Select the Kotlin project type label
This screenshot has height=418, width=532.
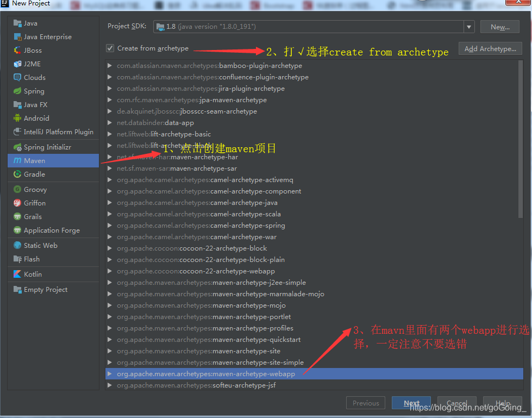(33, 274)
